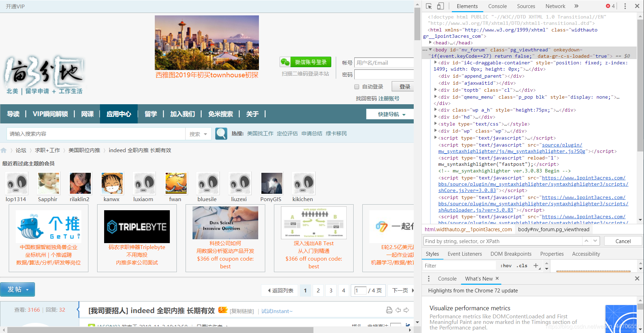Open Sapphir's avatar
The width and height of the screenshot is (644, 333).
click(49, 183)
